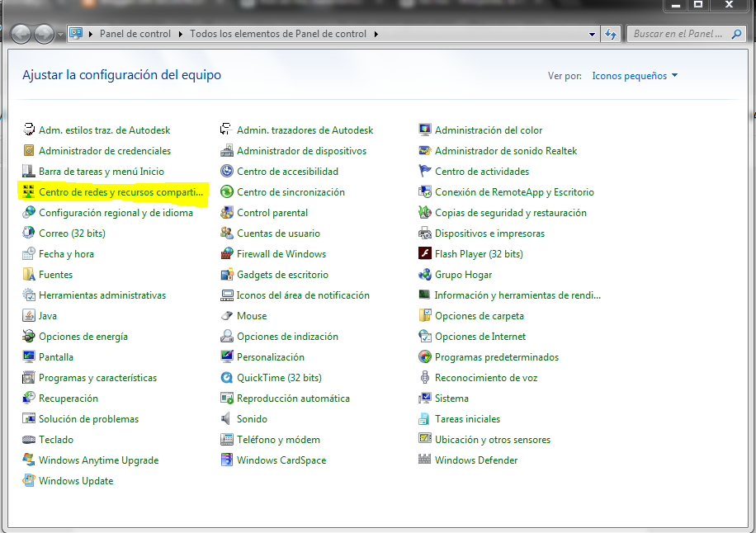
Task: Click the Windows Defender castle icon
Action: click(x=425, y=460)
